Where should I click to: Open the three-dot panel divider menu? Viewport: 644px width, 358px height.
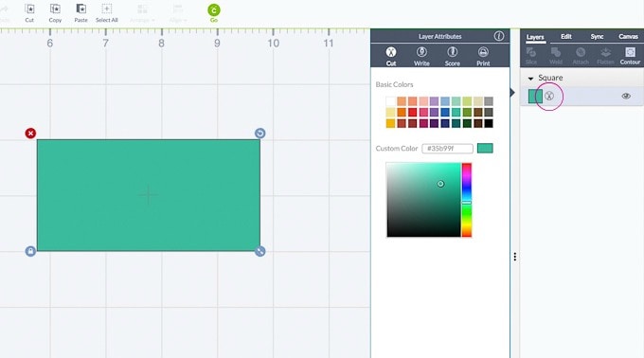tap(514, 257)
